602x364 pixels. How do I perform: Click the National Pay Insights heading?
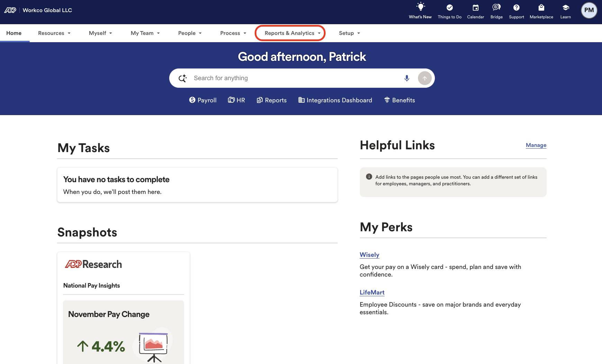[x=92, y=286]
